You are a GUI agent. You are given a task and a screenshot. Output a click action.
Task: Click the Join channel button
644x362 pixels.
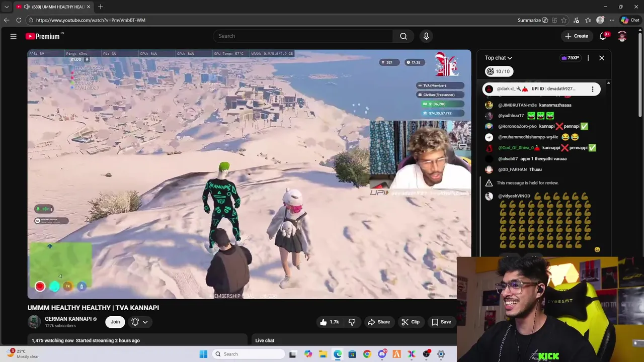click(x=115, y=322)
